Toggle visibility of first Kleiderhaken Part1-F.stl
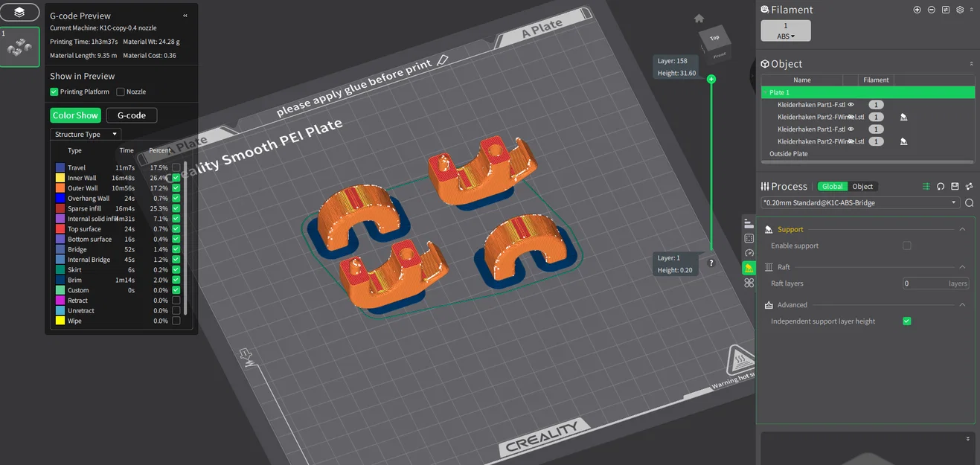The image size is (980, 465). pyautogui.click(x=851, y=105)
